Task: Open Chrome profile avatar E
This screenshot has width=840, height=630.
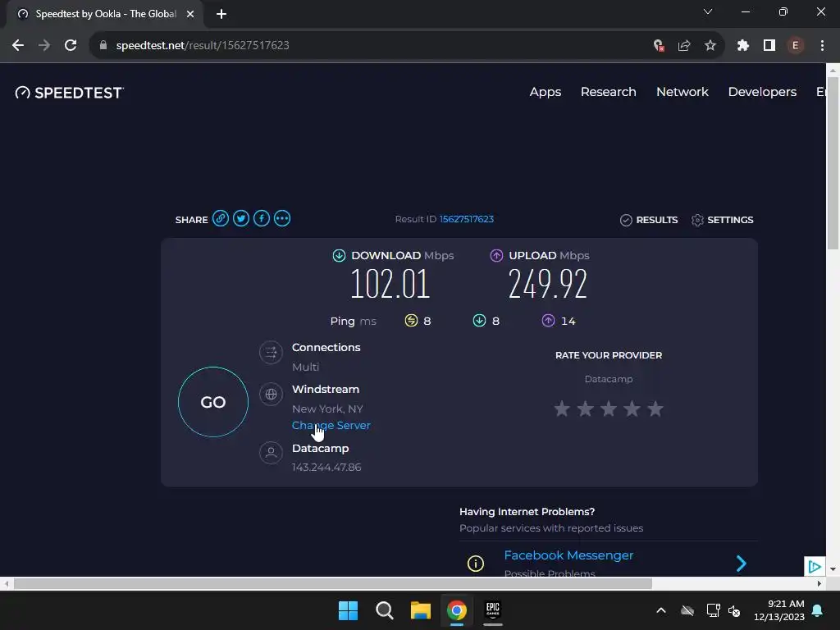Action: pyautogui.click(x=796, y=46)
